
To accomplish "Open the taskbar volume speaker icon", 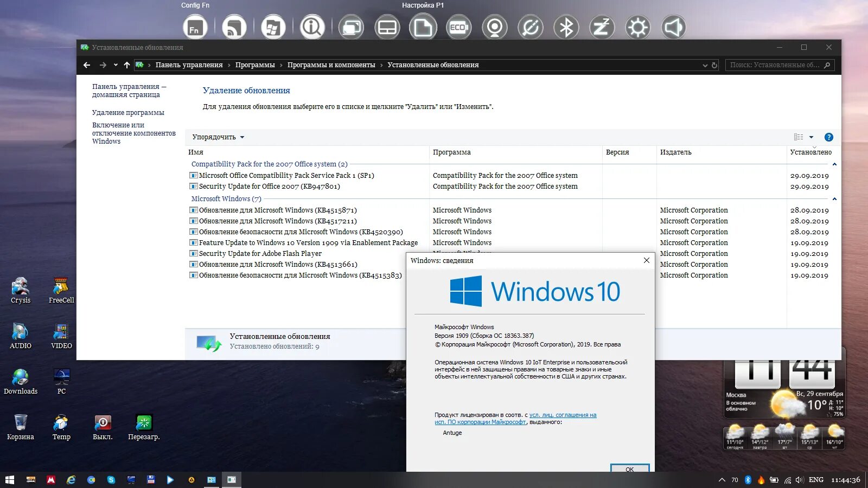I will coord(800,480).
